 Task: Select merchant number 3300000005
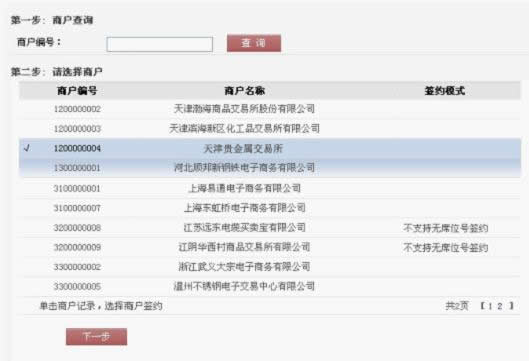click(x=77, y=286)
